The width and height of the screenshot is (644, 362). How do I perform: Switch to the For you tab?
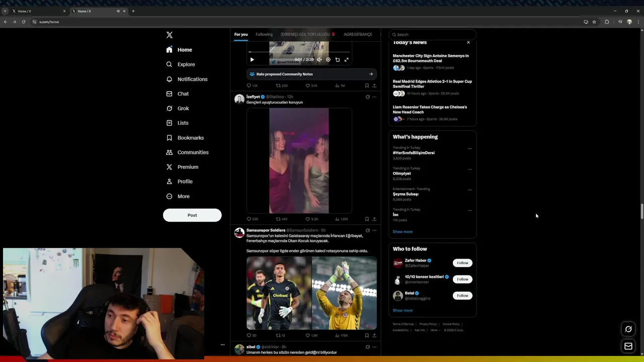[x=241, y=34]
